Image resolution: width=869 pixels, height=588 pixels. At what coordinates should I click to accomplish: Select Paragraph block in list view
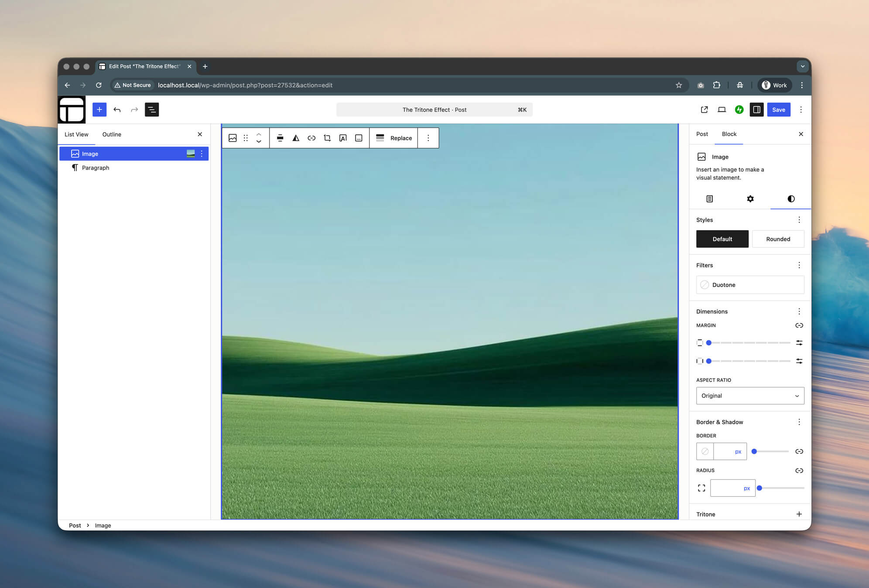[96, 168]
